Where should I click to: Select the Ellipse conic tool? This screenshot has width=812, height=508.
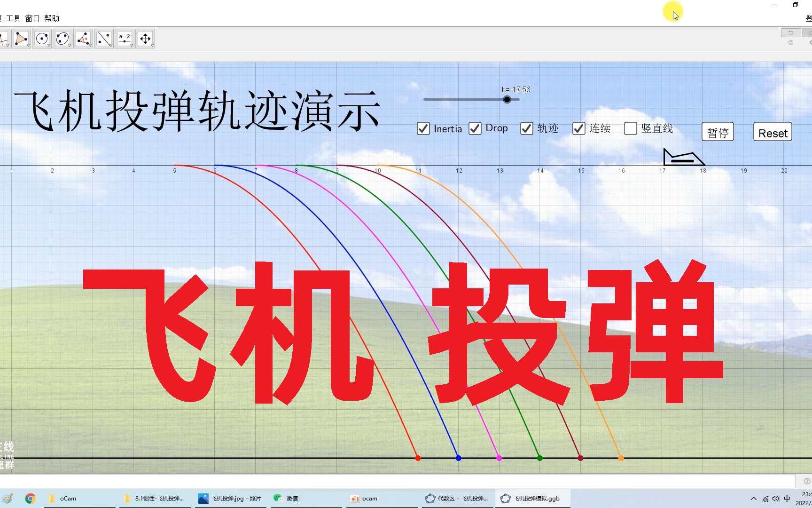(62, 38)
